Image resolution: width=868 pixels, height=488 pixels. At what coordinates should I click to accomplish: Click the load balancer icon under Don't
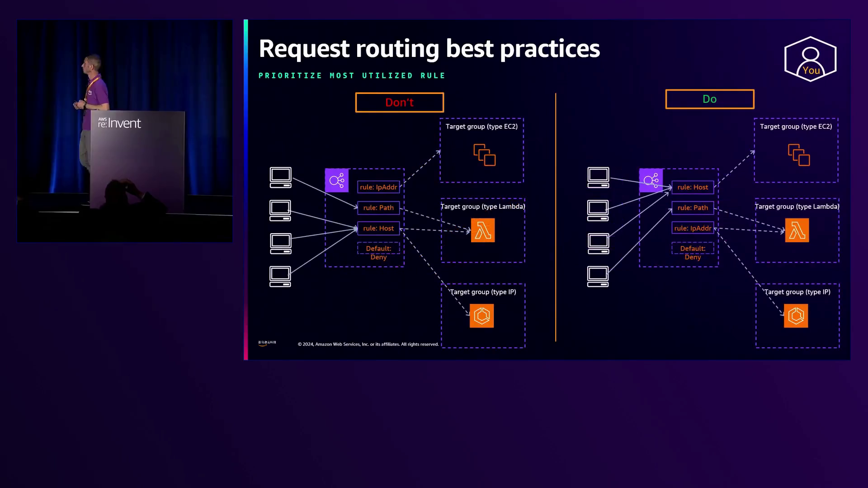click(x=336, y=181)
